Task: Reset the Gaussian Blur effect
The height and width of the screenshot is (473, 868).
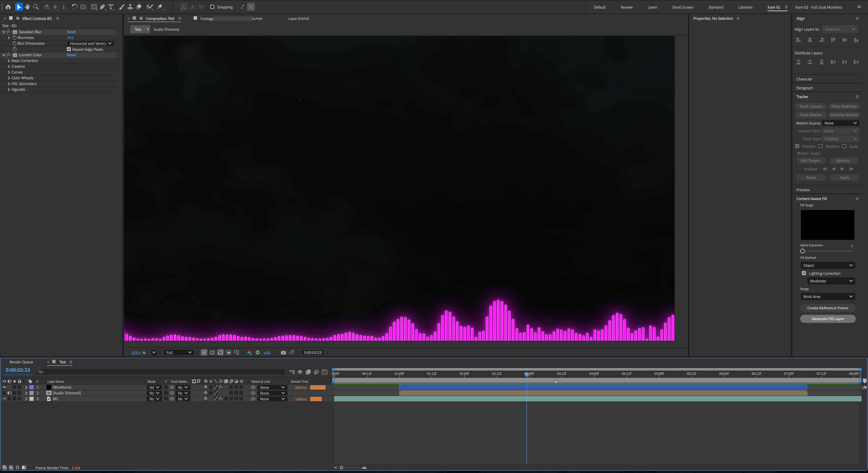Action: click(x=71, y=32)
